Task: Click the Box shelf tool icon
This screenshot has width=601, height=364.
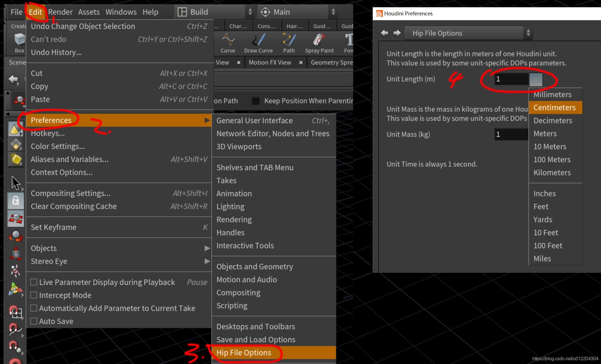Action: (19, 39)
